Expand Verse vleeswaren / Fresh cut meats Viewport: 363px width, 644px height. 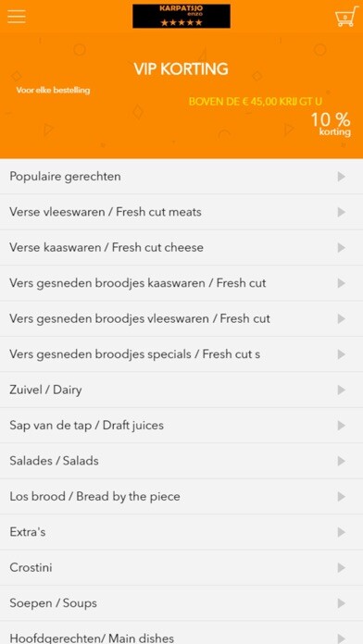(x=181, y=212)
